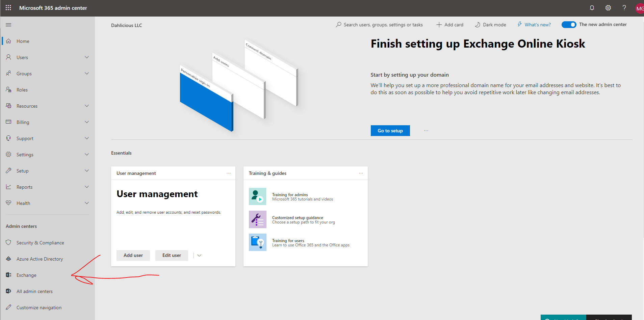Collapse the navigation hamburger menu
The height and width of the screenshot is (320, 644).
8,25
